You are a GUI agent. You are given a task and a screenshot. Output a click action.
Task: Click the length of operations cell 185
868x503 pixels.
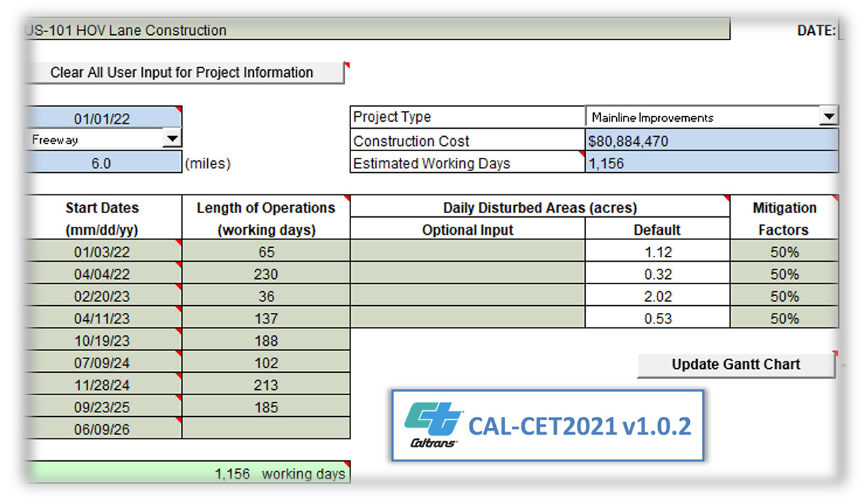click(x=266, y=408)
